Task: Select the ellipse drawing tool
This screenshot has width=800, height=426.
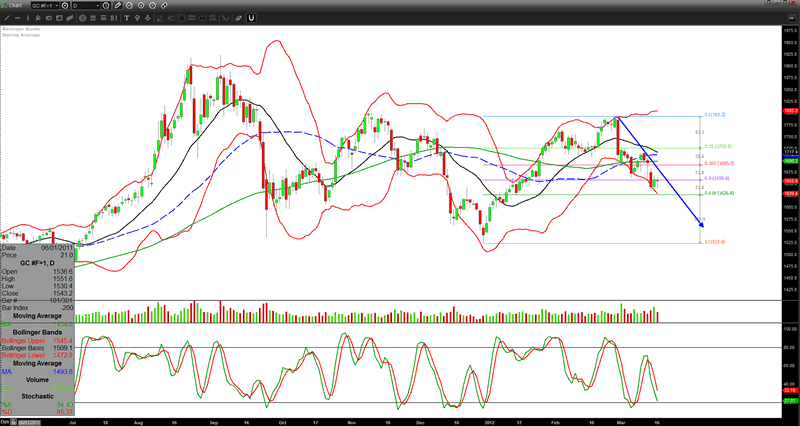Action: [x=49, y=18]
